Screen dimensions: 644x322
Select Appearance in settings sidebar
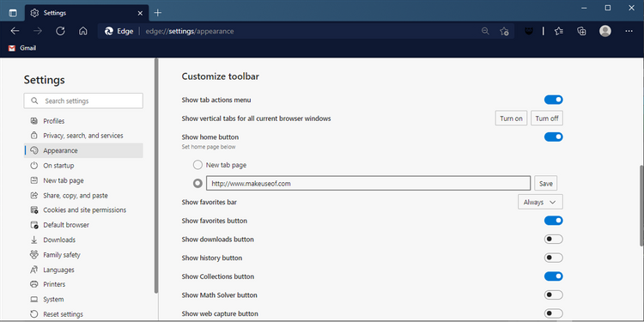tap(83, 151)
